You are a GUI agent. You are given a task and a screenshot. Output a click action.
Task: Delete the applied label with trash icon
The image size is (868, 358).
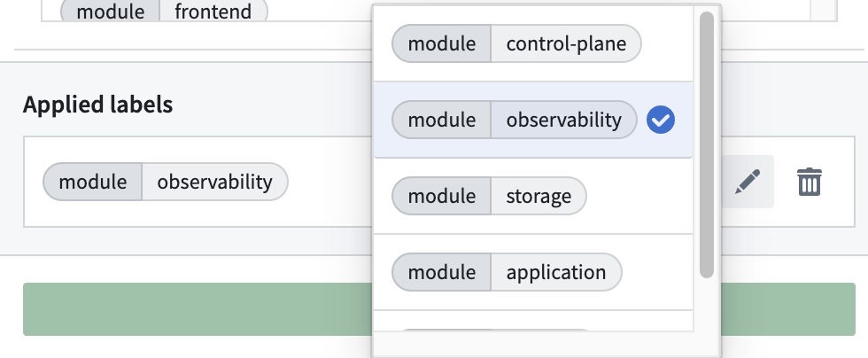click(810, 182)
